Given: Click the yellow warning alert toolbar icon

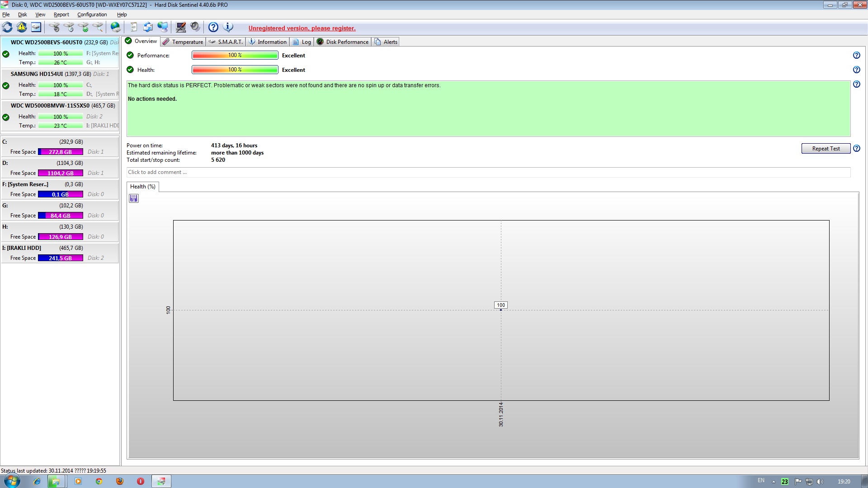Looking at the screenshot, I should coord(22,27).
